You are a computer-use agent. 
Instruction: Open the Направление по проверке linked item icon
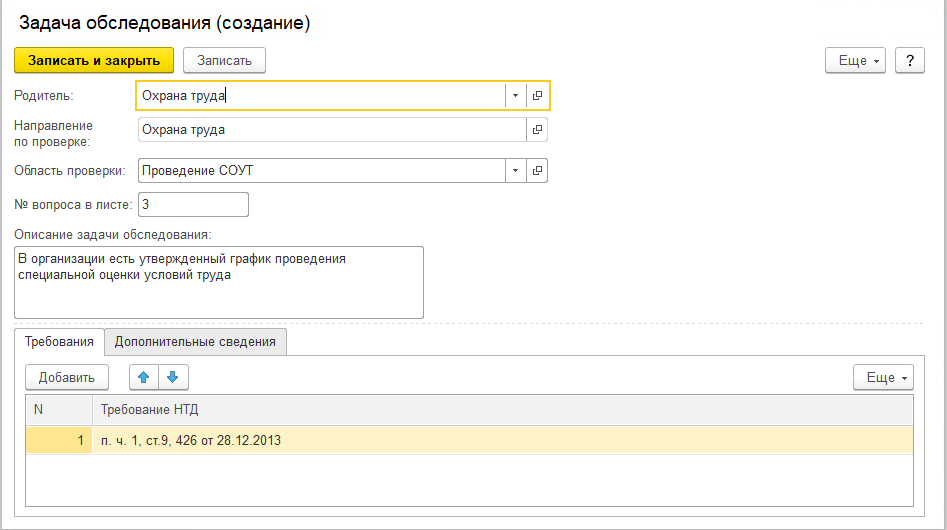pyautogui.click(x=537, y=130)
